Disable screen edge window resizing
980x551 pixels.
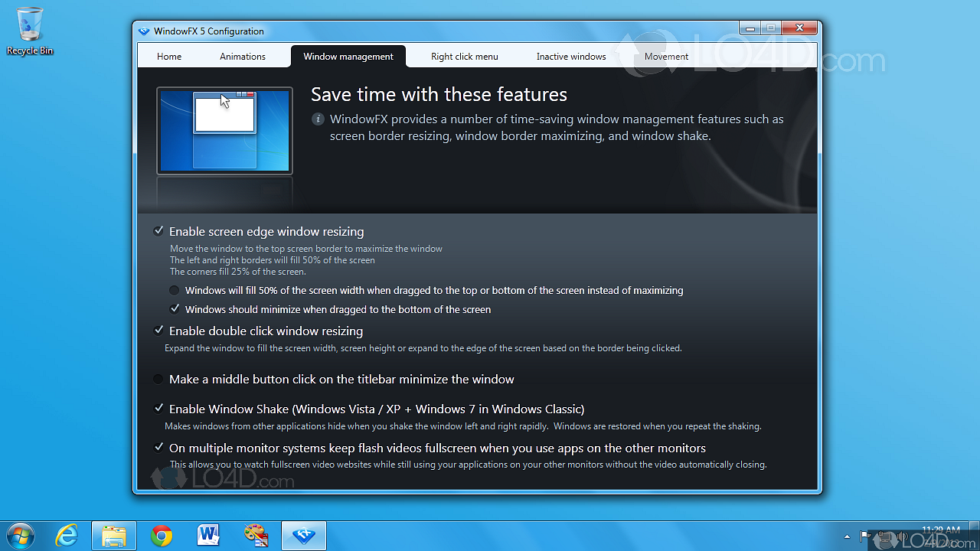158,231
